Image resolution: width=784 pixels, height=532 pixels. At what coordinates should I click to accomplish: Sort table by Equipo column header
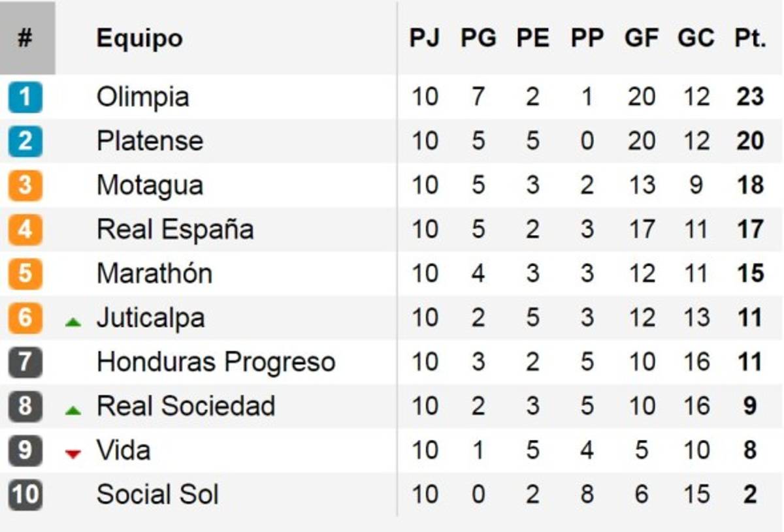point(139,38)
